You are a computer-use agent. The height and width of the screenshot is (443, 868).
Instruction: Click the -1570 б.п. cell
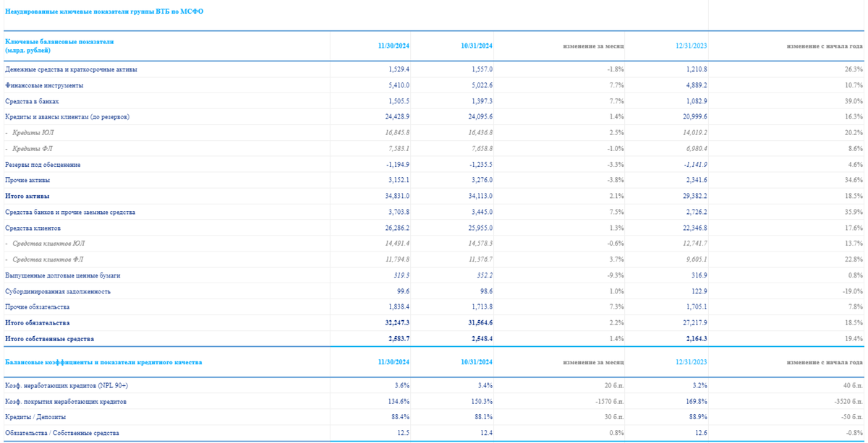[608, 401]
